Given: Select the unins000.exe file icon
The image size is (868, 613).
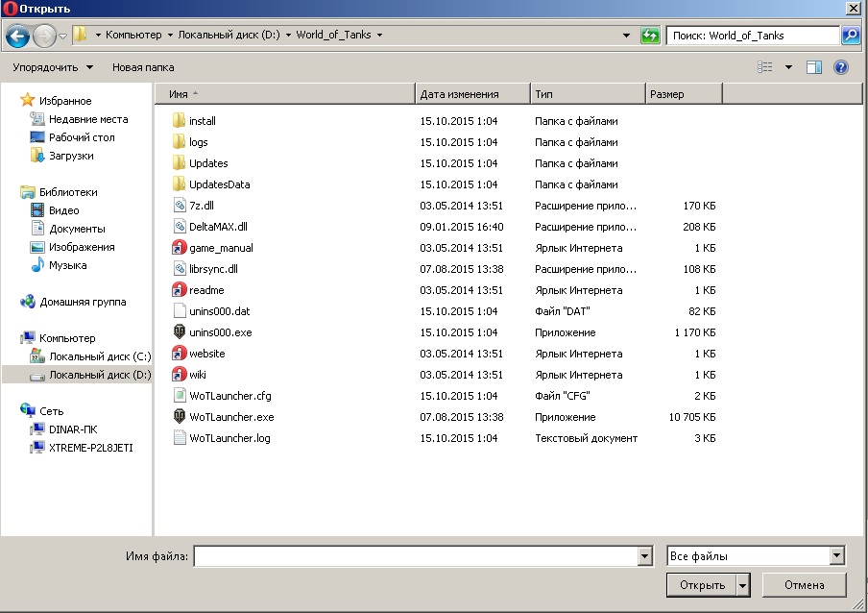Looking at the screenshot, I should click(x=179, y=332).
